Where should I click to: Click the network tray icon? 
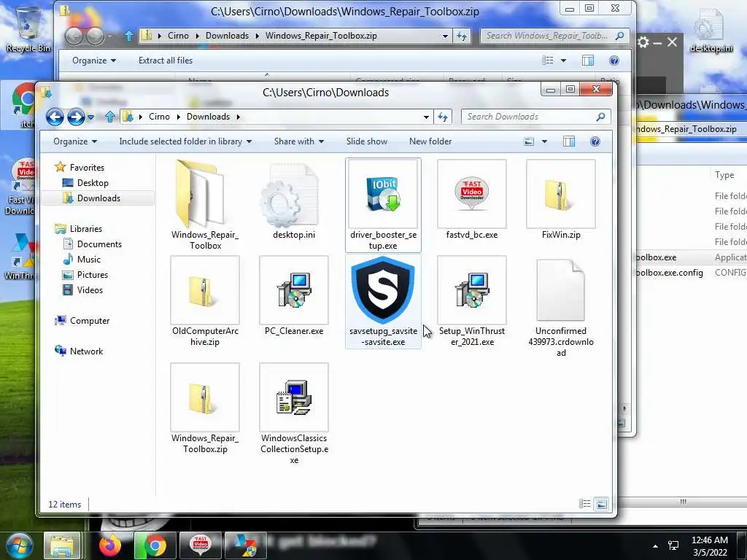click(x=673, y=545)
